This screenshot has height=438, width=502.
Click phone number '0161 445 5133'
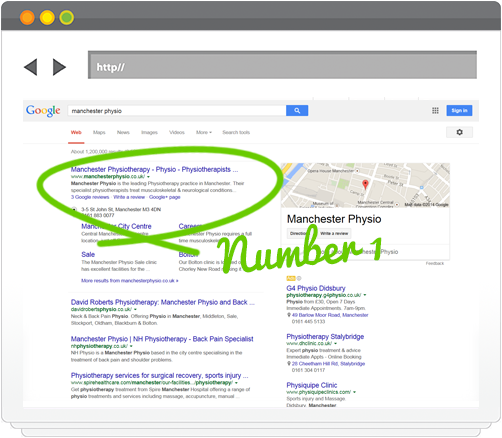coord(308,322)
